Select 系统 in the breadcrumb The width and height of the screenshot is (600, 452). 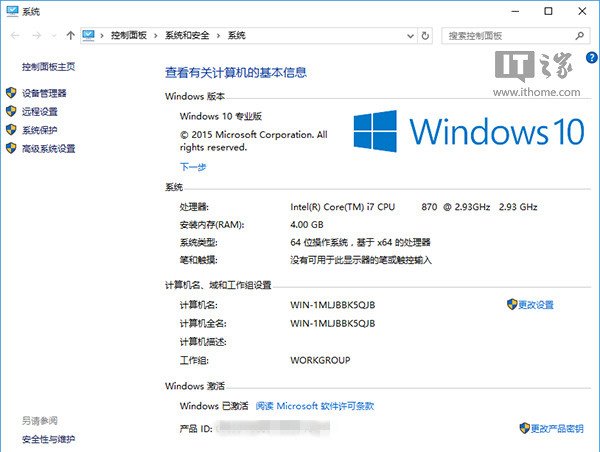[x=236, y=35]
